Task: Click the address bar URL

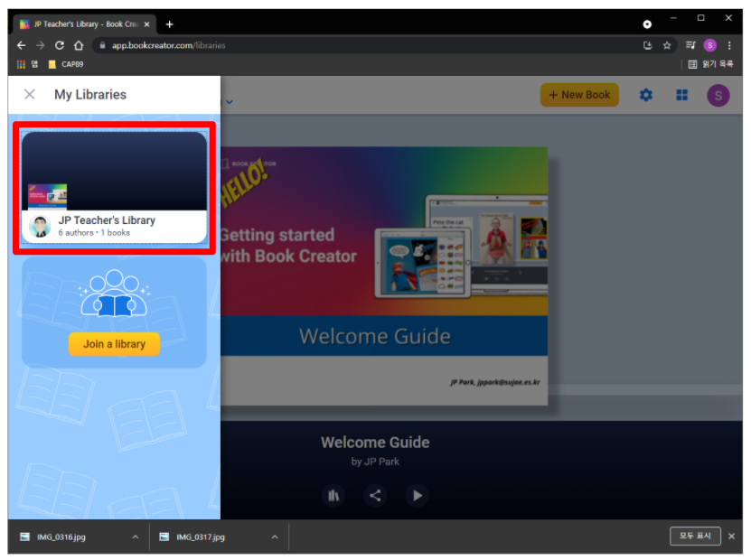Action: [168, 45]
